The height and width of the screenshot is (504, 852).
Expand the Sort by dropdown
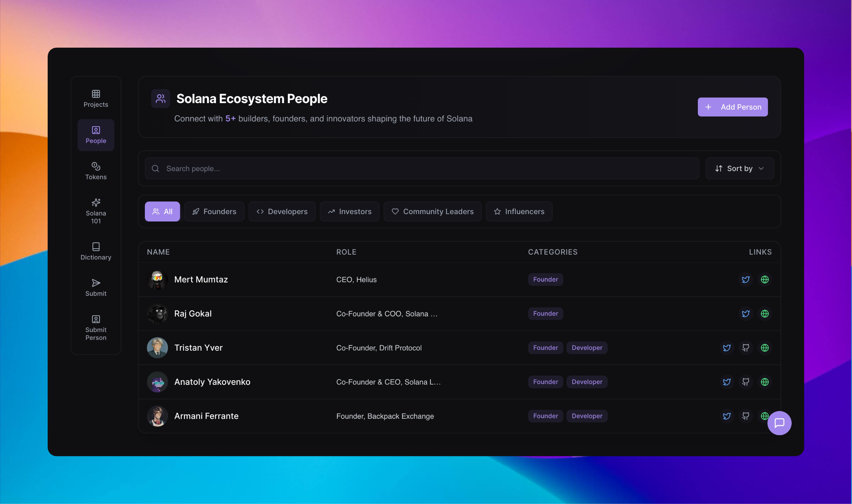point(740,169)
